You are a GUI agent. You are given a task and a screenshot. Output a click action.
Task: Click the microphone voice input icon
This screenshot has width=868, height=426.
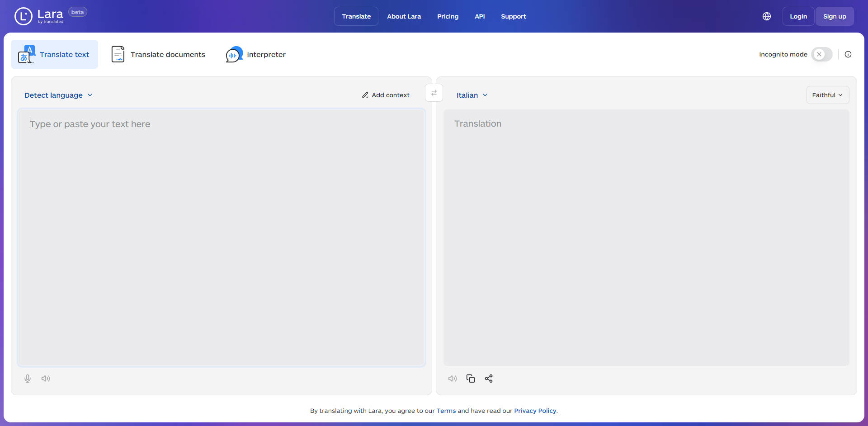coord(28,379)
